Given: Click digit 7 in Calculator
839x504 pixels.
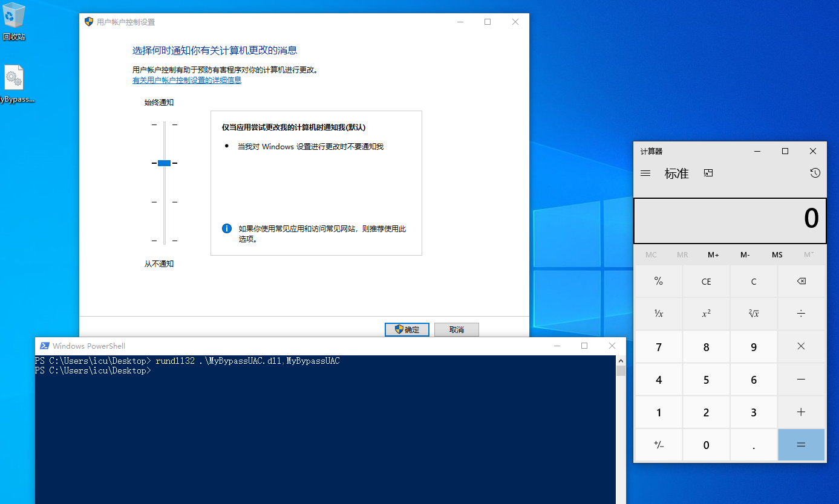Looking at the screenshot, I should click(659, 347).
